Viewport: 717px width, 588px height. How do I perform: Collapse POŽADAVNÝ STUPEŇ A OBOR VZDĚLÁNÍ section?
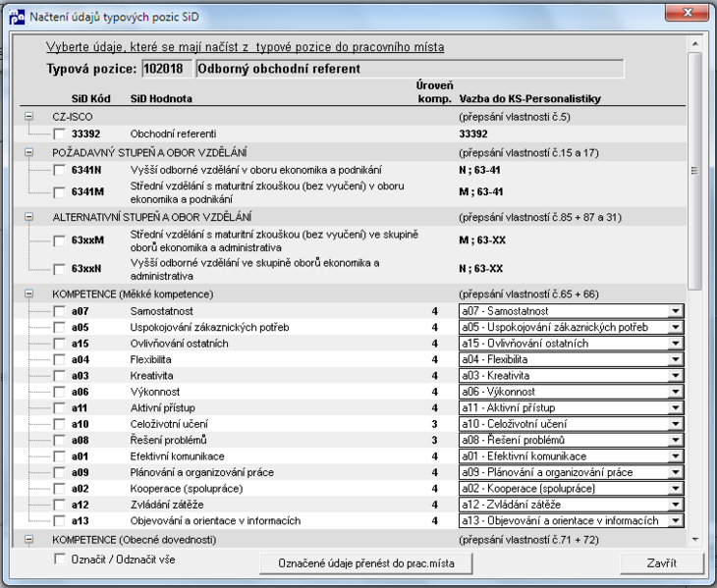pyautogui.click(x=28, y=152)
